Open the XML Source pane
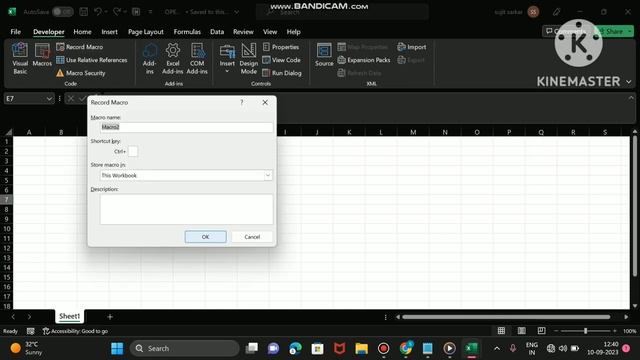The width and height of the screenshot is (640, 360). 324,55
